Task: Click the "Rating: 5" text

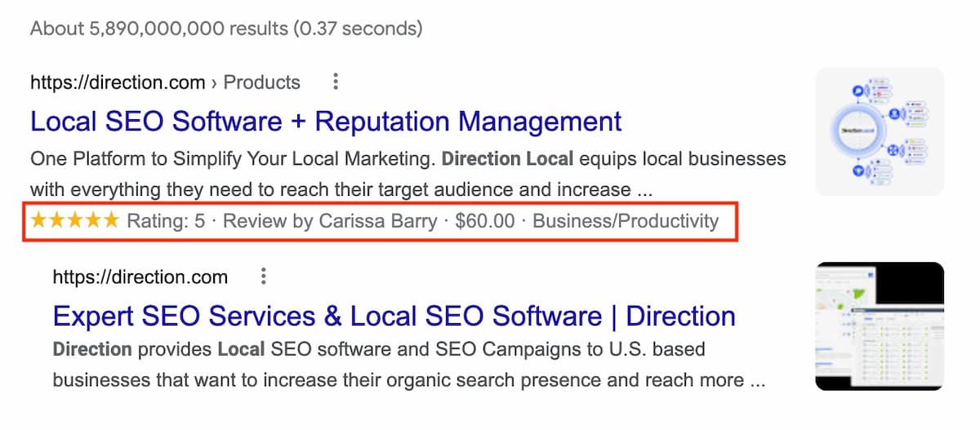Action: pyautogui.click(x=166, y=221)
